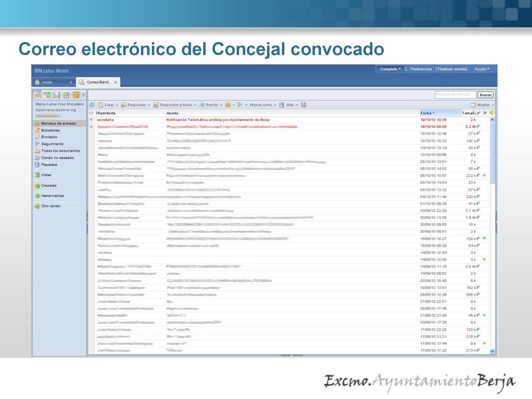Viewport: 532px width, 399px height.
Task: Open the Calendar icon in the switcher
Action: 47,95
